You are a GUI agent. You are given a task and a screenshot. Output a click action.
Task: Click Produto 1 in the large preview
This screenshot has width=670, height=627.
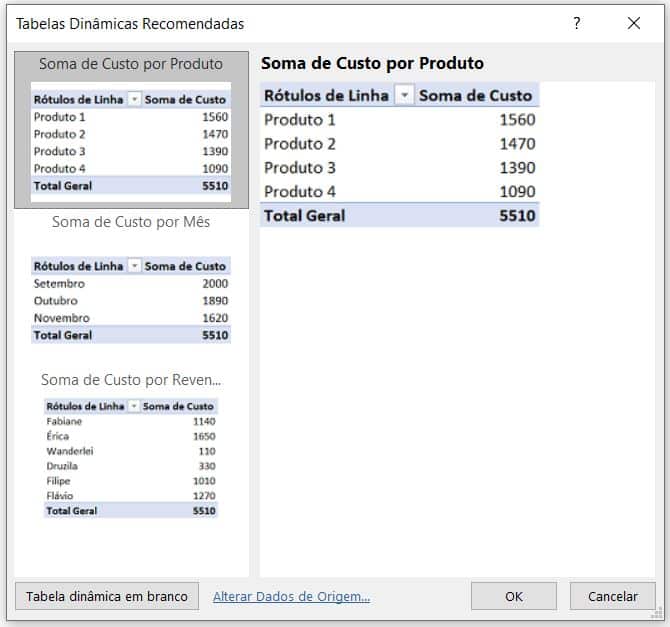300,120
